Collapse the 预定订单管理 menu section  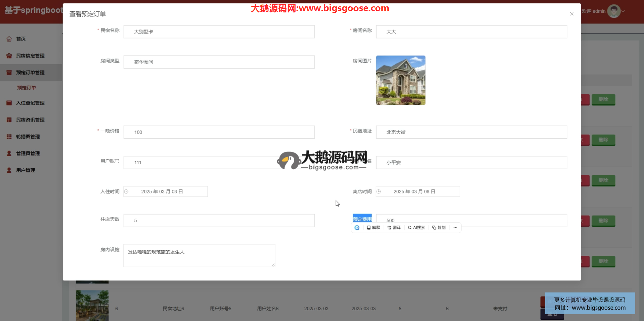(x=30, y=73)
